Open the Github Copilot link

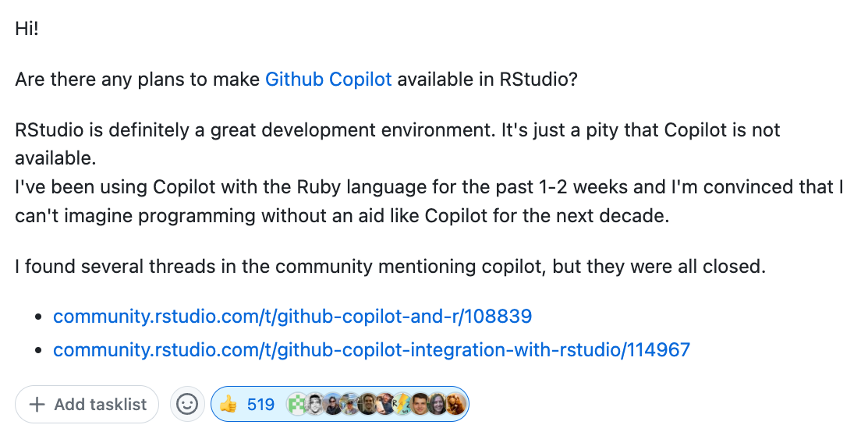click(328, 80)
